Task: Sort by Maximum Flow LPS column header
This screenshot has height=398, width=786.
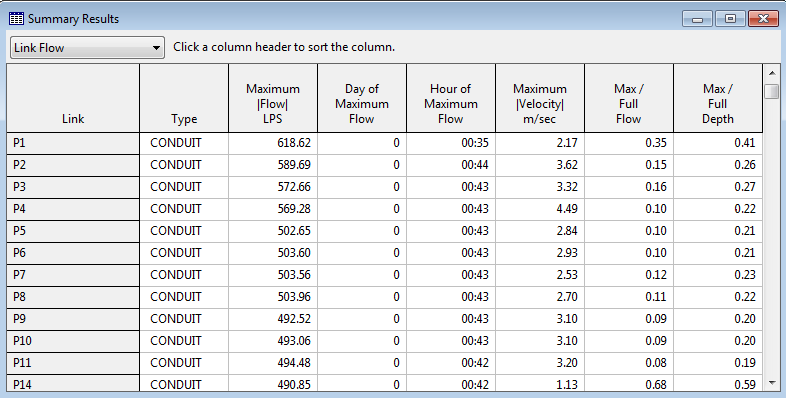Action: click(273, 98)
